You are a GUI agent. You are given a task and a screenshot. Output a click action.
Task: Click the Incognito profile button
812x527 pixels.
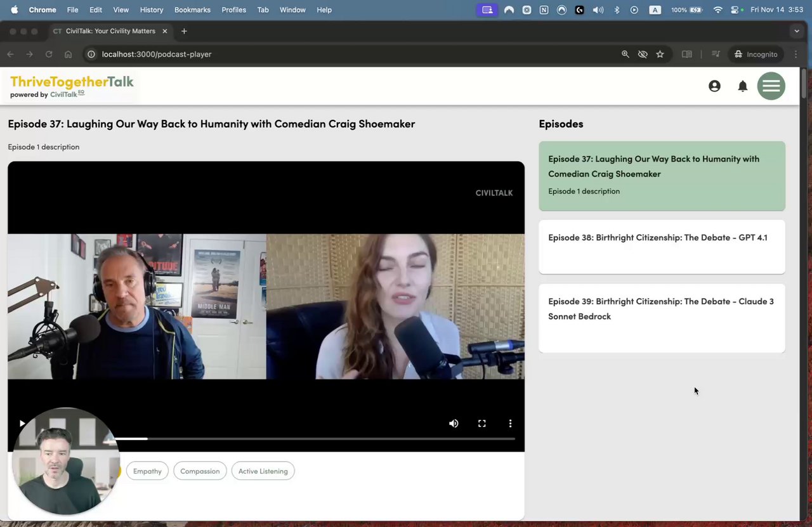[x=756, y=54]
